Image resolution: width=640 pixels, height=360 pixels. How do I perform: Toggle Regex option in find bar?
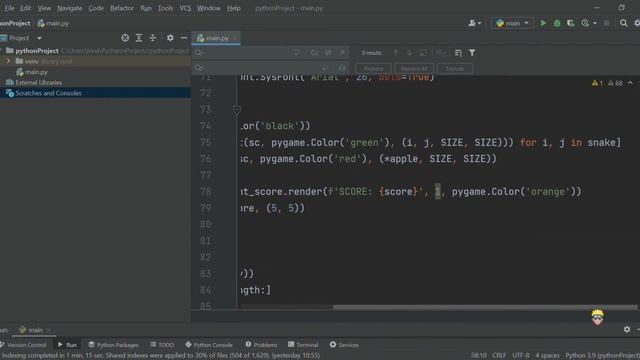(x=342, y=53)
